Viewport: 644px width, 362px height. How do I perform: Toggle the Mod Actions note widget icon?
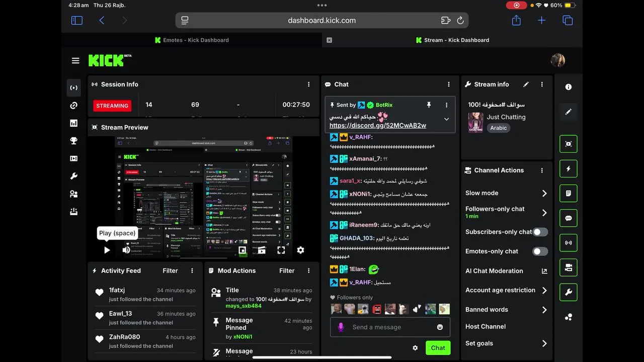click(569, 193)
